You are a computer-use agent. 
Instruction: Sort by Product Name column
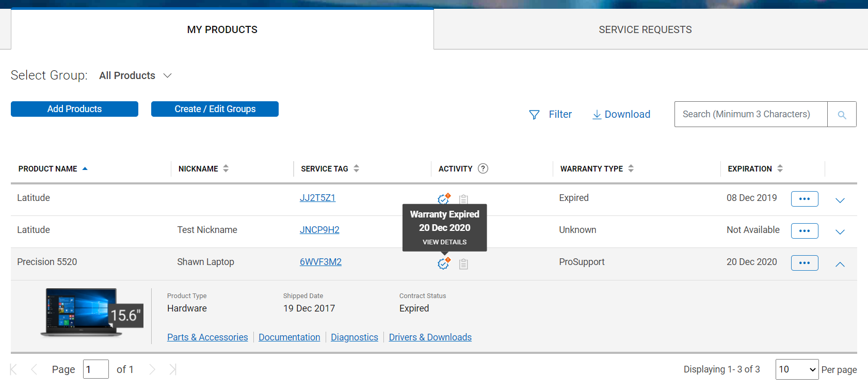(x=53, y=169)
